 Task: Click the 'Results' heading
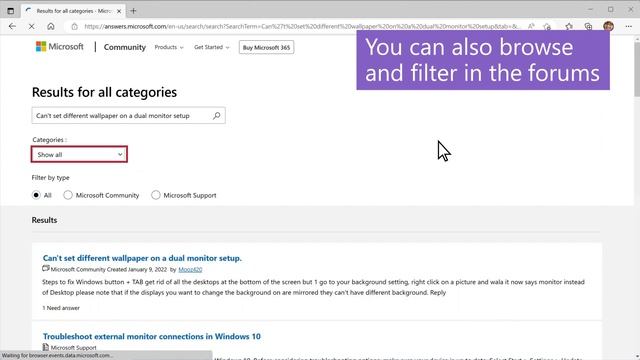click(44, 220)
